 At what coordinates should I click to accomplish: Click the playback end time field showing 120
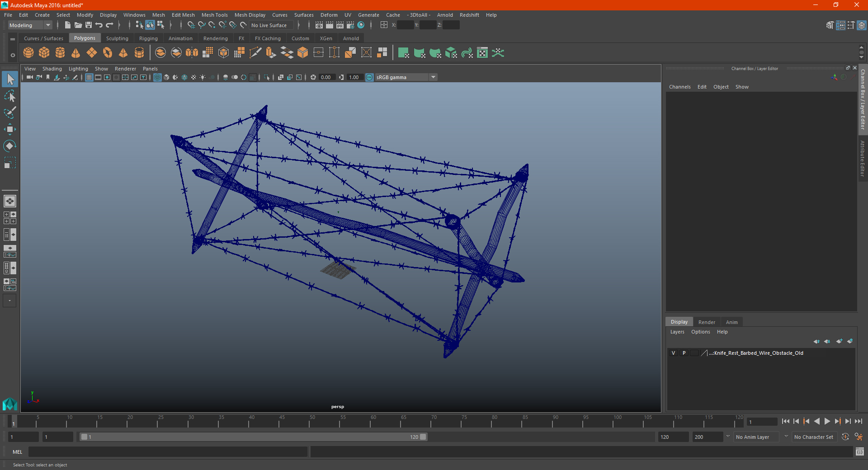pos(673,437)
